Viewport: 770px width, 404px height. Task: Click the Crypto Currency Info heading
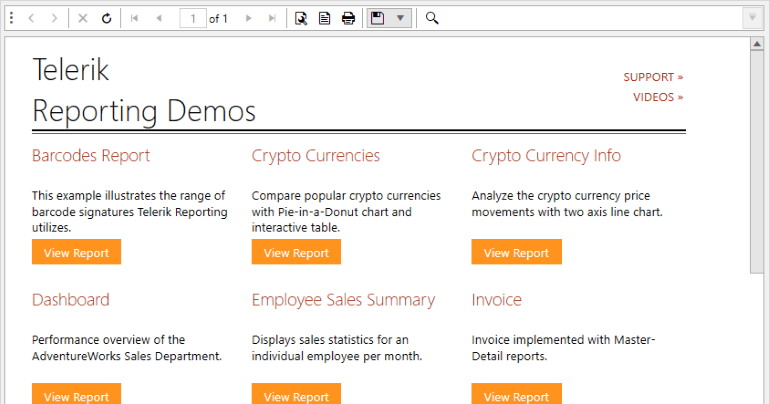[546, 156]
